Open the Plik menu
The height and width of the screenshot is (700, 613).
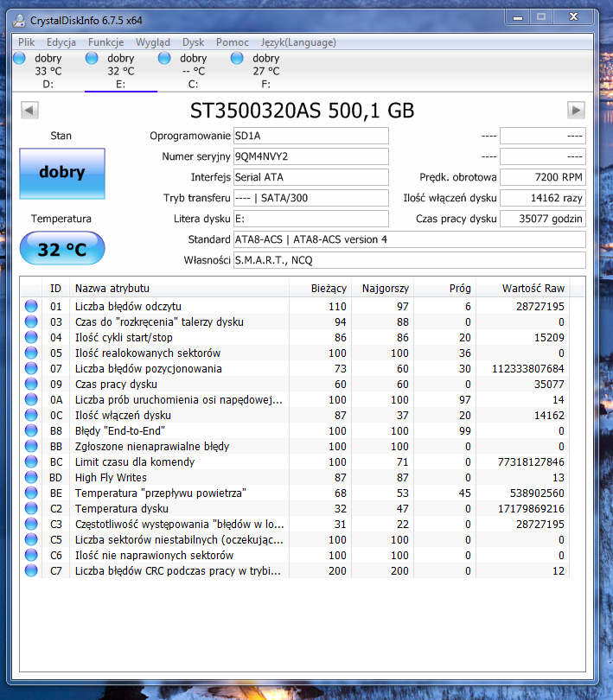point(26,42)
